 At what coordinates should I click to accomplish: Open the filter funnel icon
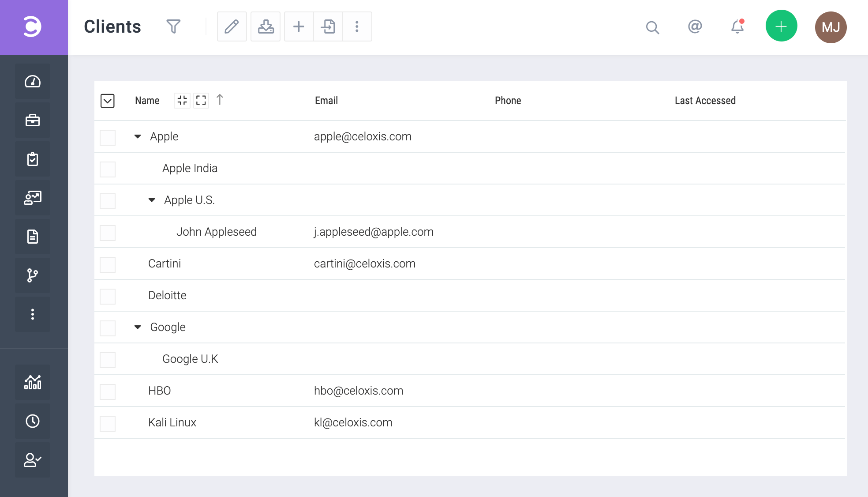pyautogui.click(x=173, y=26)
